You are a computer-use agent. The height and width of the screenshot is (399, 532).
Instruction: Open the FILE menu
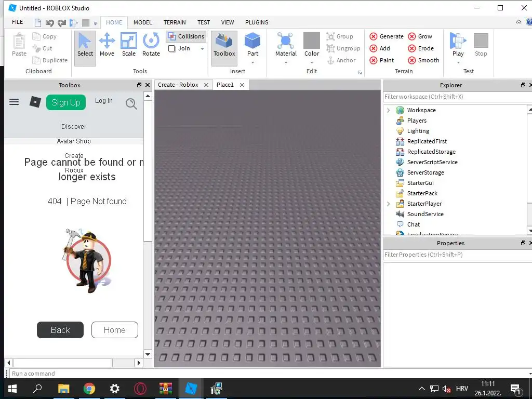click(x=17, y=22)
